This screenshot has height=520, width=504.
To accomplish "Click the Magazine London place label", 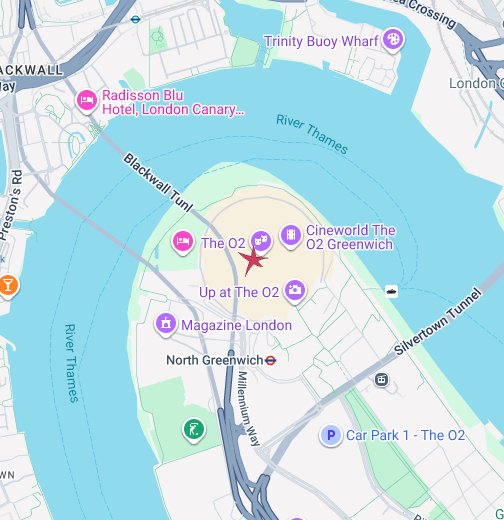I will (237, 325).
